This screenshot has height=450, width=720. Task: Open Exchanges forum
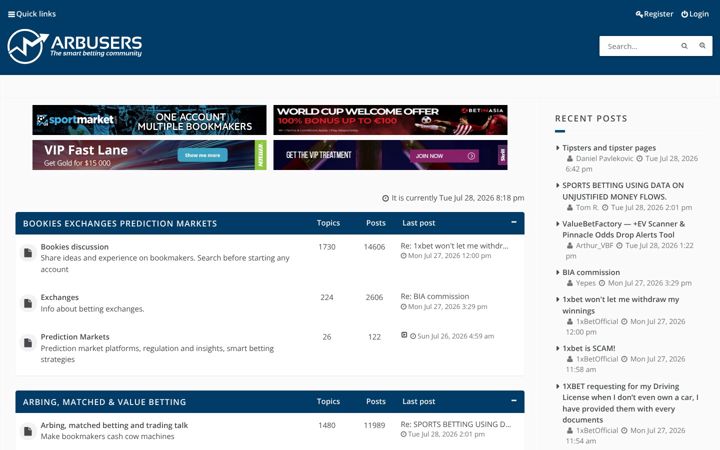60,298
